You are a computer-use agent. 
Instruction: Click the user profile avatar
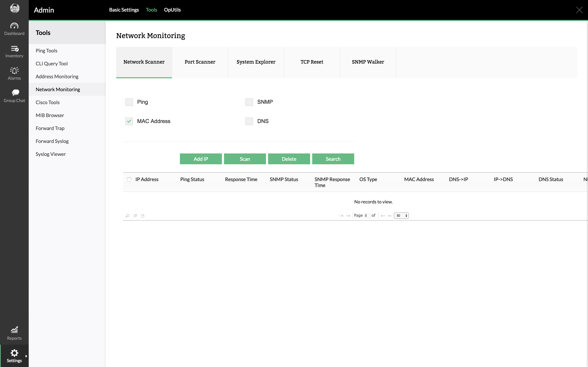click(15, 8)
